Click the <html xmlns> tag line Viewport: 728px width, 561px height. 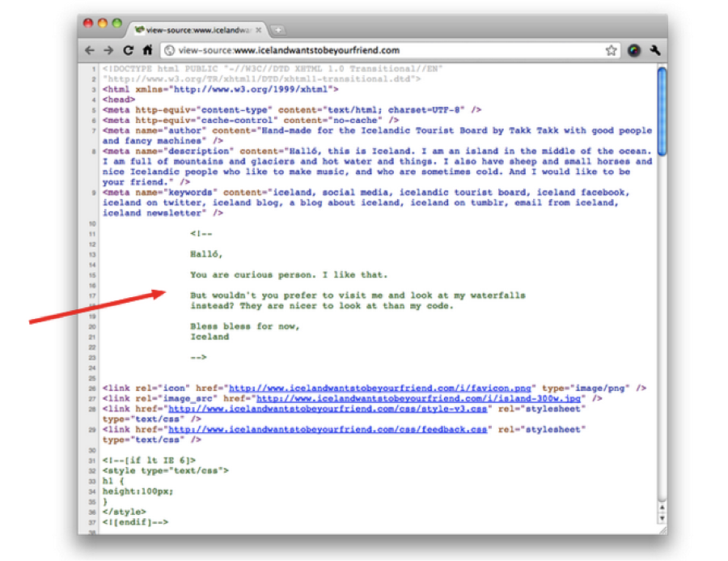221,89
